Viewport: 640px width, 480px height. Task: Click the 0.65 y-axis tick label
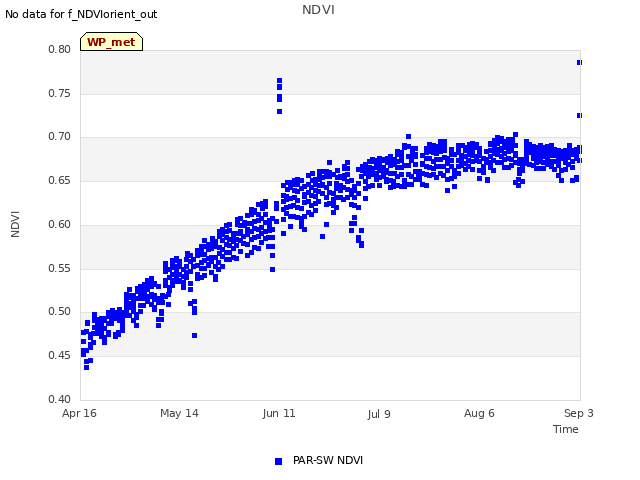tap(60, 180)
